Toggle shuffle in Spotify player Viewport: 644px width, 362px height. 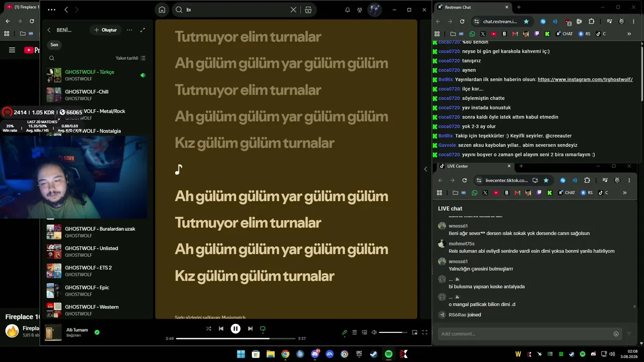(x=208, y=329)
